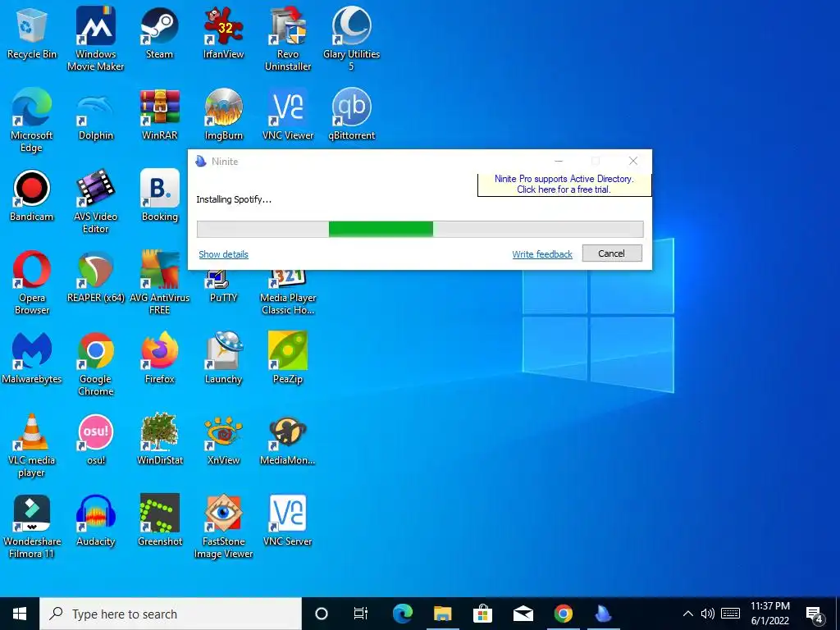Open the volume control in tray
Screen dimensions: 840x630
click(x=708, y=614)
